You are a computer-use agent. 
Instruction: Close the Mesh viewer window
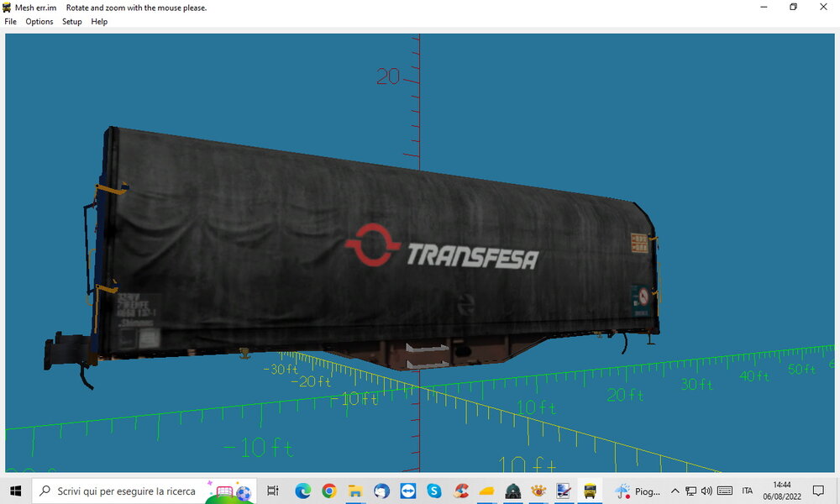click(x=823, y=7)
